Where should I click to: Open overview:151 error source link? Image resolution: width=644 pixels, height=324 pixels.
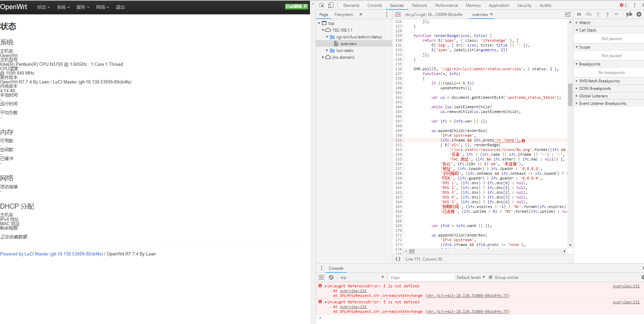tap(626, 286)
